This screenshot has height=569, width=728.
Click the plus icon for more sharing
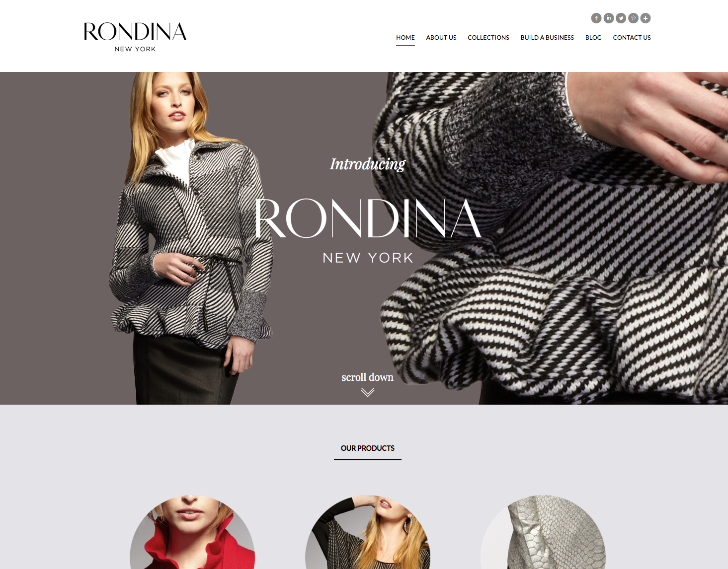pos(646,18)
